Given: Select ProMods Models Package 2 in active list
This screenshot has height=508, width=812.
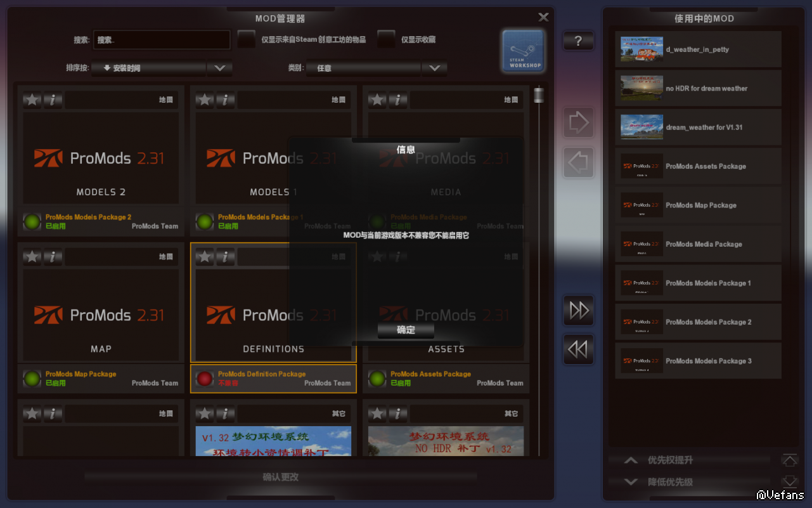Looking at the screenshot, I should pos(698,322).
